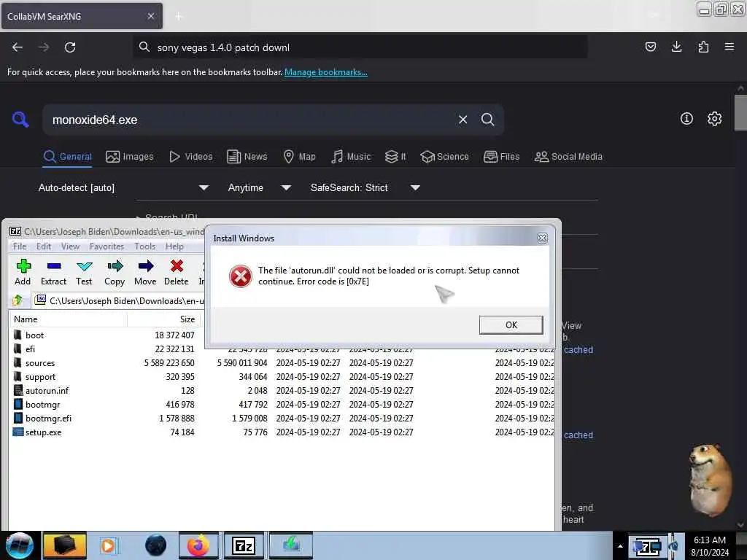This screenshot has height=560, width=747.
Task: Sort 7-Zip list by Size column
Action: point(163,319)
